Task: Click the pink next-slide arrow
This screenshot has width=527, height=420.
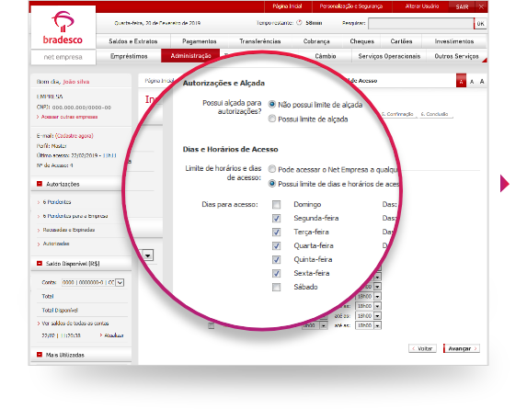Action: click(x=505, y=183)
